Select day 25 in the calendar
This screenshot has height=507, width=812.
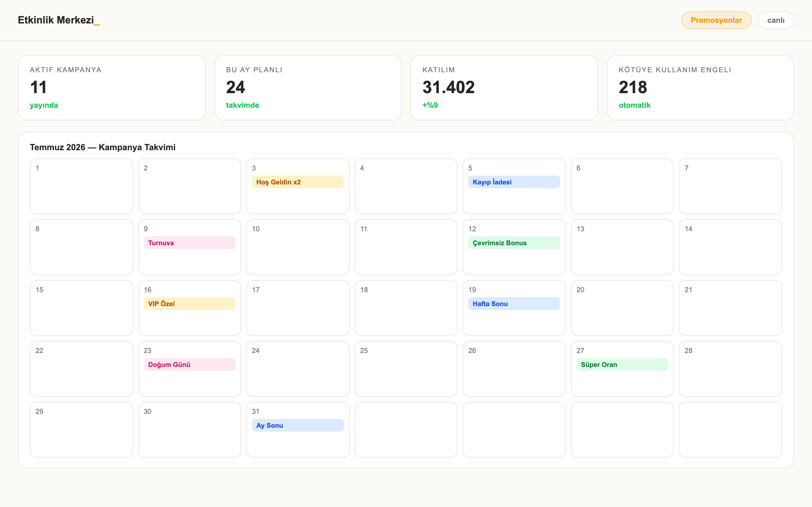(x=406, y=369)
